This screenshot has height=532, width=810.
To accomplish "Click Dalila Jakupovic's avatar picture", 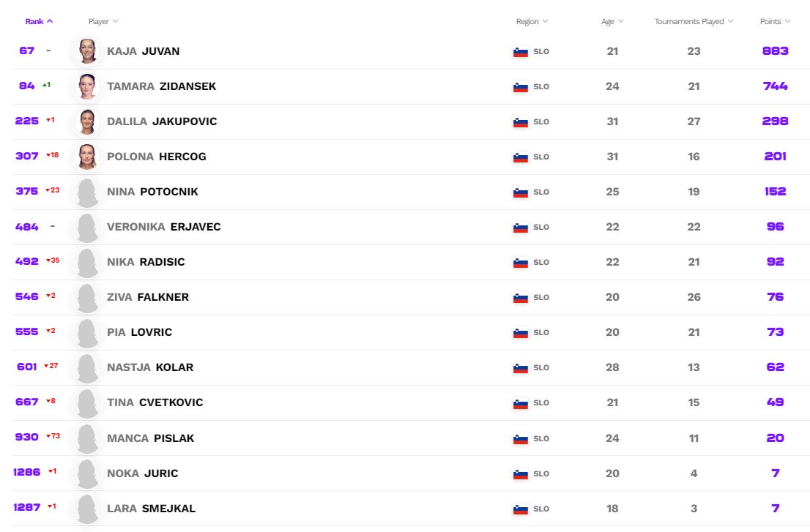I will (x=88, y=121).
